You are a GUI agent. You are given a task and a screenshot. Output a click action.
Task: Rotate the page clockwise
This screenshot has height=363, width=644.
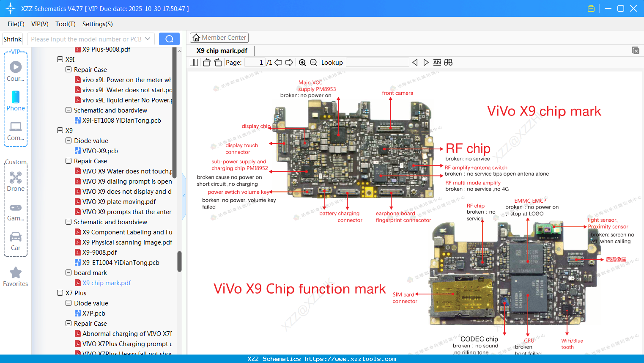pos(218,62)
